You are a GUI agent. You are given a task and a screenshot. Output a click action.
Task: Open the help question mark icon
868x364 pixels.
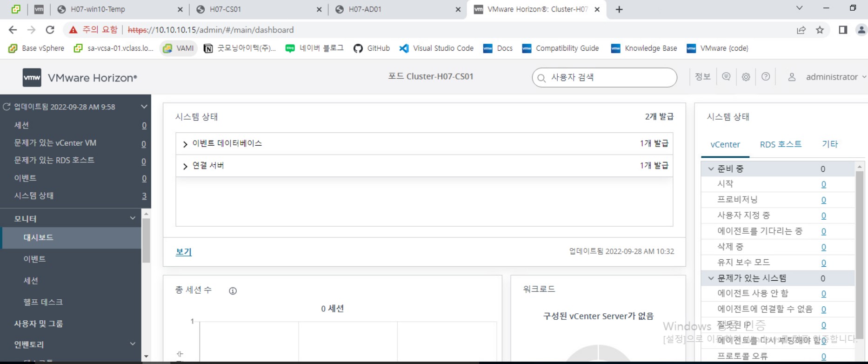tap(766, 77)
